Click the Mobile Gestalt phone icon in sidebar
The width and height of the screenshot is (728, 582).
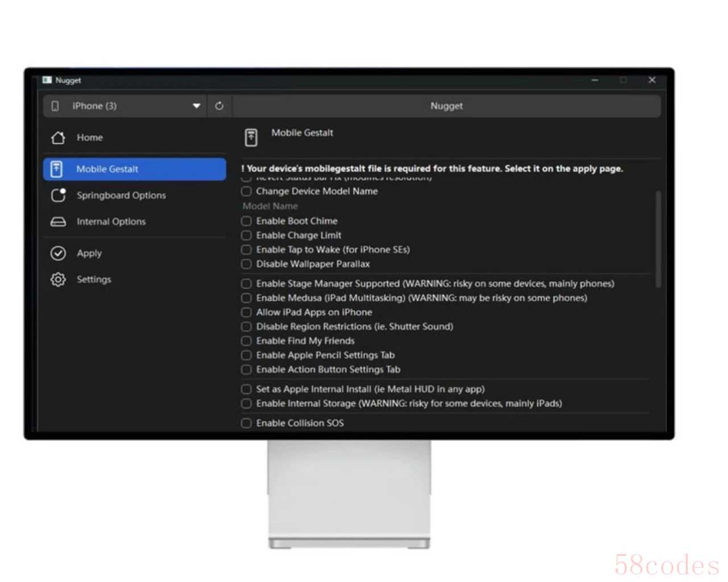(x=56, y=169)
